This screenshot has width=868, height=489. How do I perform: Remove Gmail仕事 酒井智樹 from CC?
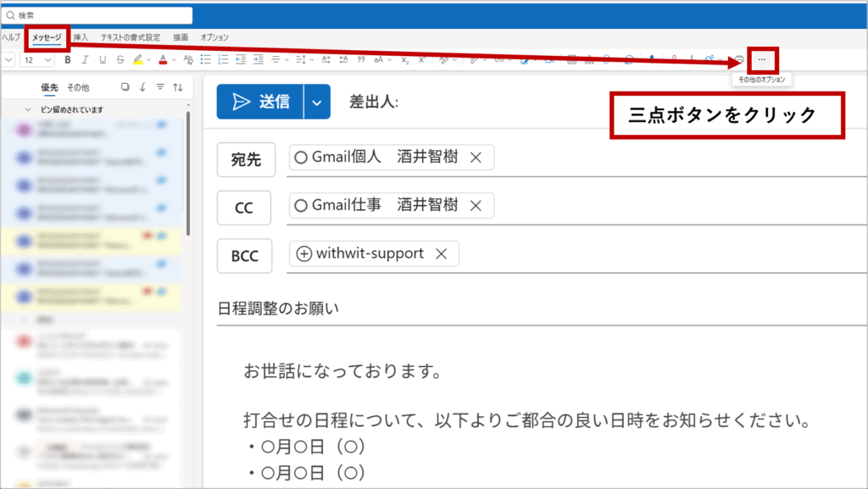(x=476, y=205)
